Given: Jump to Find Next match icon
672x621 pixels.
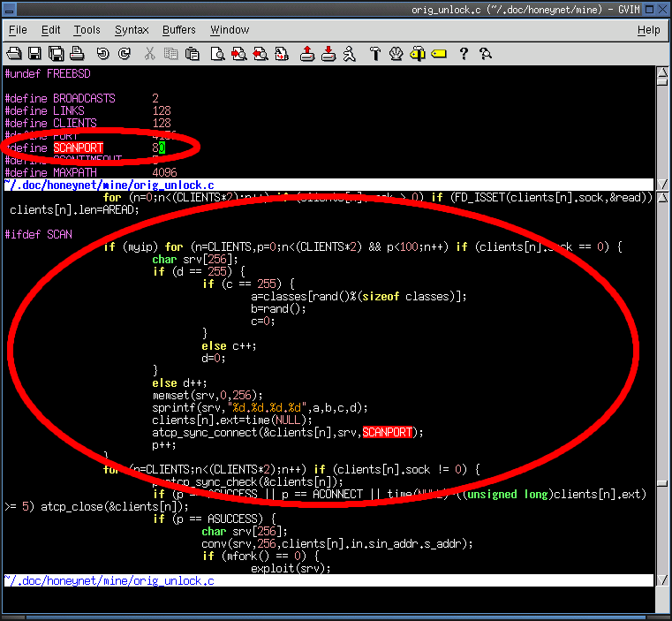Looking at the screenshot, I should [x=238, y=54].
